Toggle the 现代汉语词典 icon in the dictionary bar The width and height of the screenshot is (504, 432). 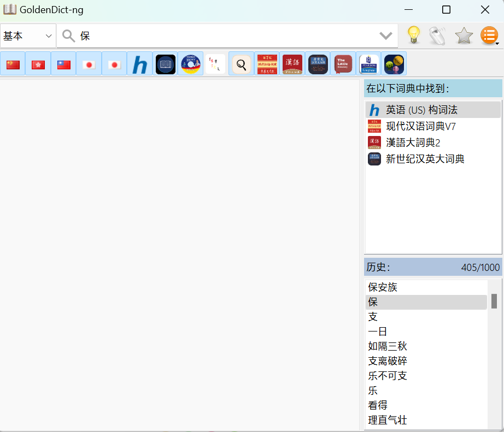[x=267, y=64]
